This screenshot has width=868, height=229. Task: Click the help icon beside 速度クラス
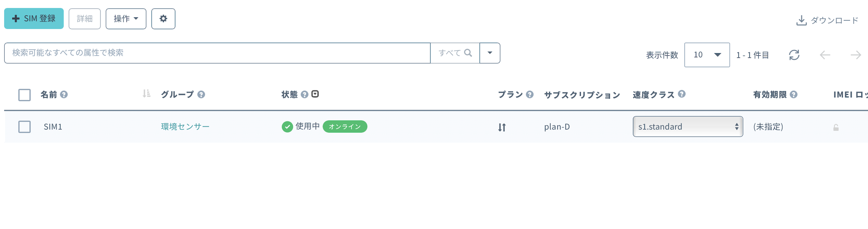click(682, 94)
